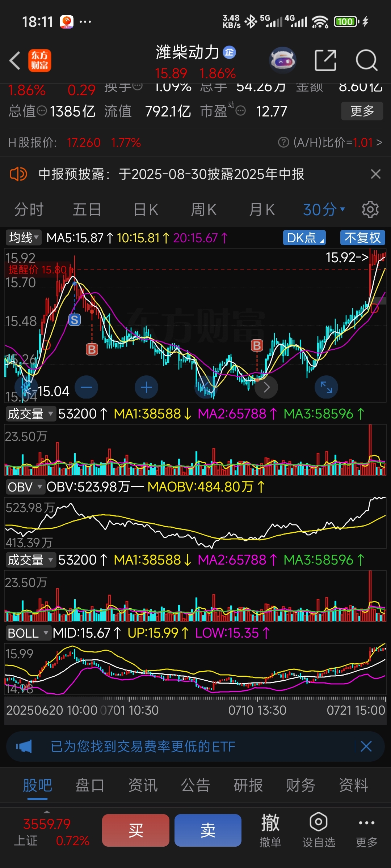The height and width of the screenshot is (868, 391).
Task: Switch to 分时 chart tab
Action: coord(29,209)
